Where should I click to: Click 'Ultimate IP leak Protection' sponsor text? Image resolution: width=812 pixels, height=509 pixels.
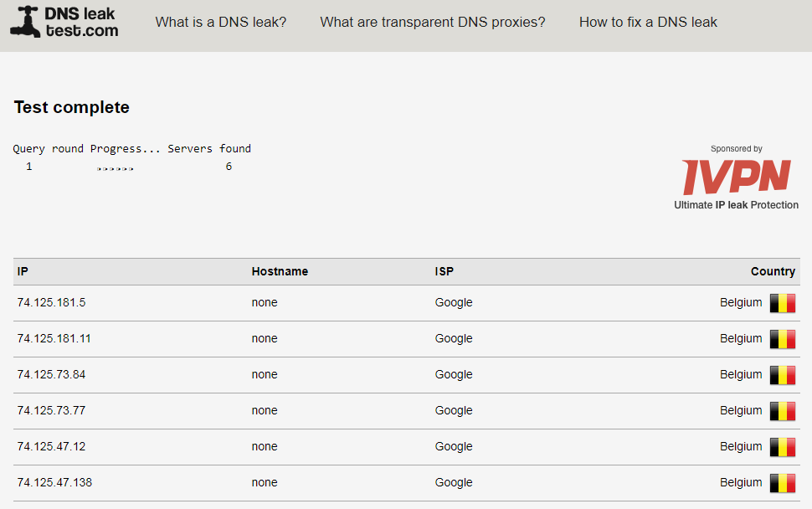[x=736, y=205]
